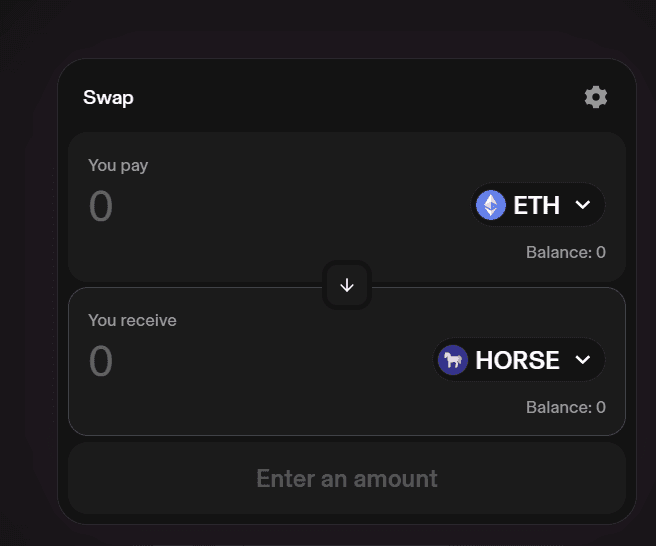Select the Swap heading tab

click(x=108, y=98)
